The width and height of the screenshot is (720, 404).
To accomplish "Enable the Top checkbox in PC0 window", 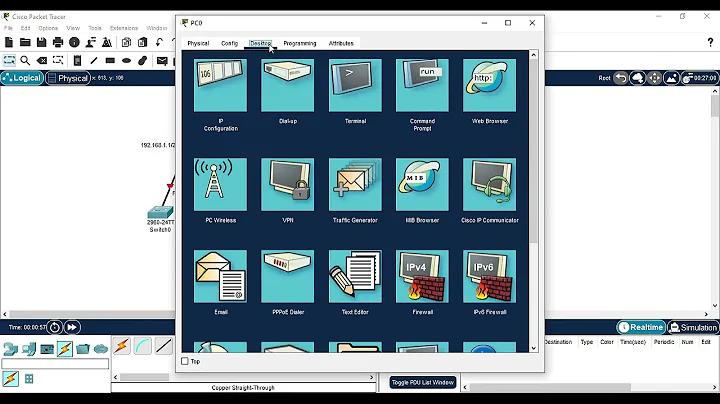I will click(x=185, y=361).
